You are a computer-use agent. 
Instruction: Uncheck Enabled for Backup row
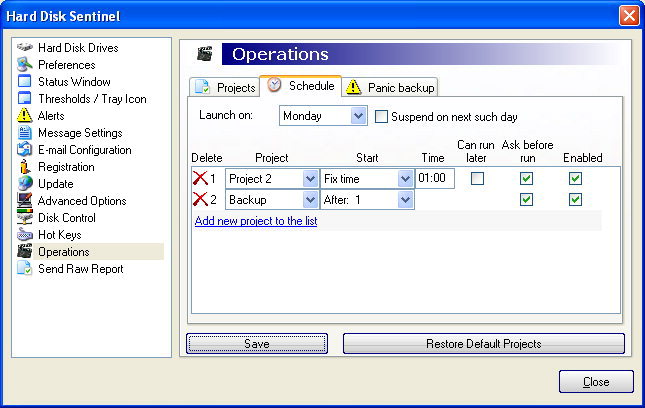pyautogui.click(x=575, y=199)
